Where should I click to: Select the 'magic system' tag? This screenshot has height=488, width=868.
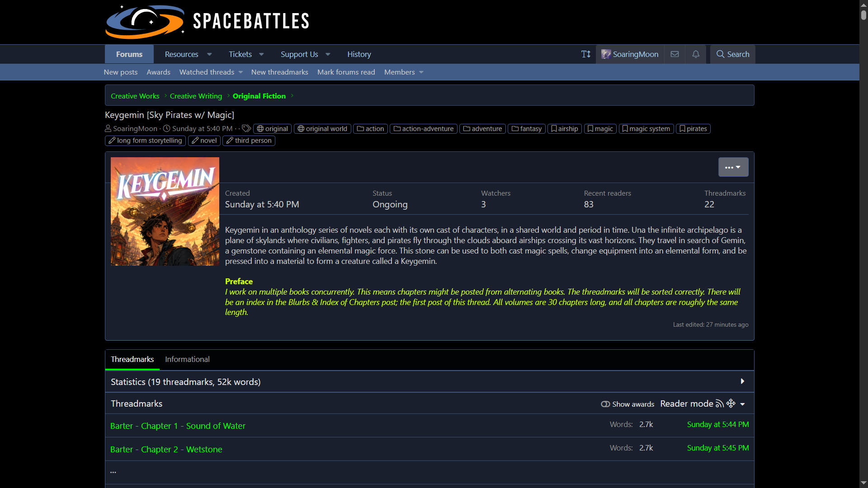(646, 129)
